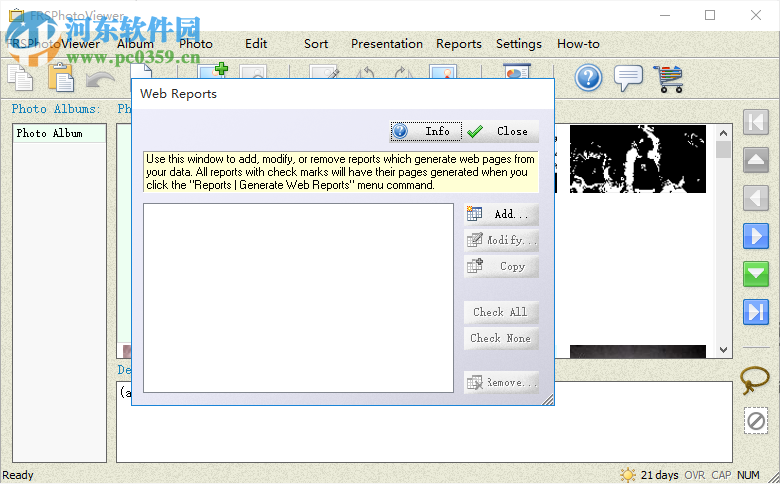
Task: Click the description text field
Action: [424, 422]
